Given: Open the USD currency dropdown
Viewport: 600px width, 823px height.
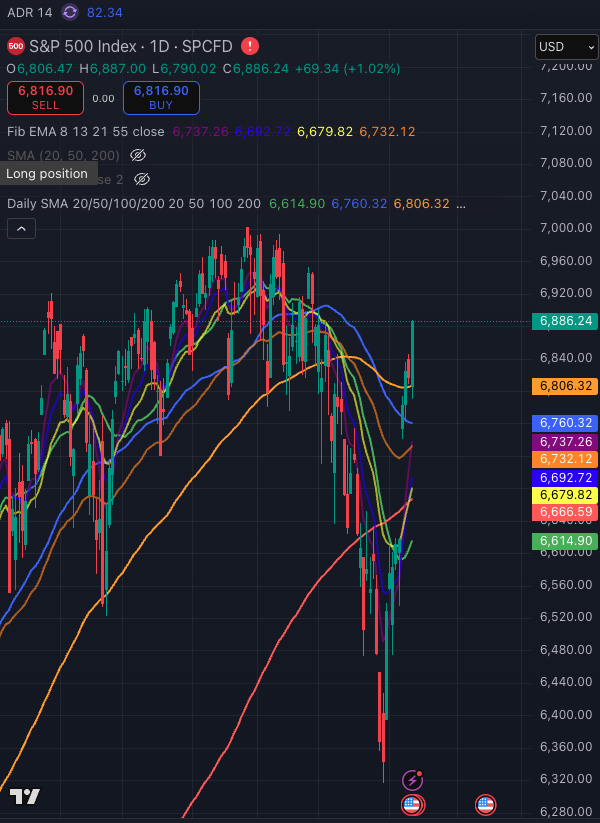Looking at the screenshot, I should point(567,47).
